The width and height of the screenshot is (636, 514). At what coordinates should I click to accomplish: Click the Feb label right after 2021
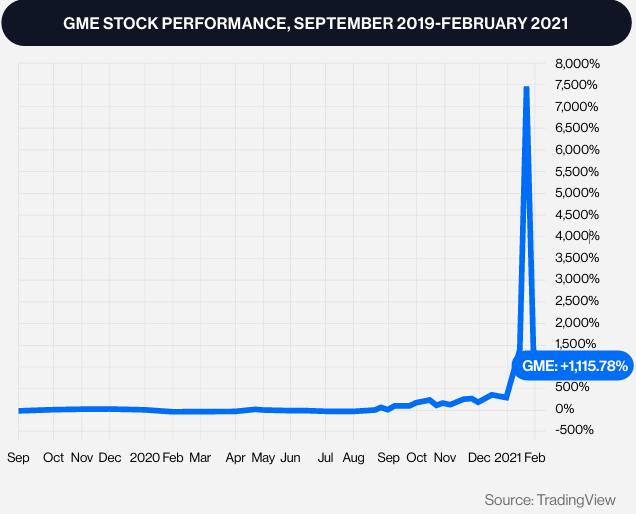click(x=535, y=458)
